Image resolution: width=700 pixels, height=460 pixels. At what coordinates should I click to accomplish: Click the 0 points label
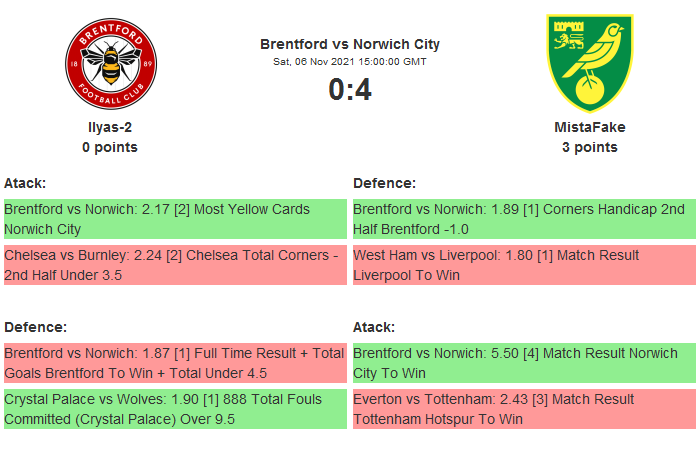click(x=110, y=147)
